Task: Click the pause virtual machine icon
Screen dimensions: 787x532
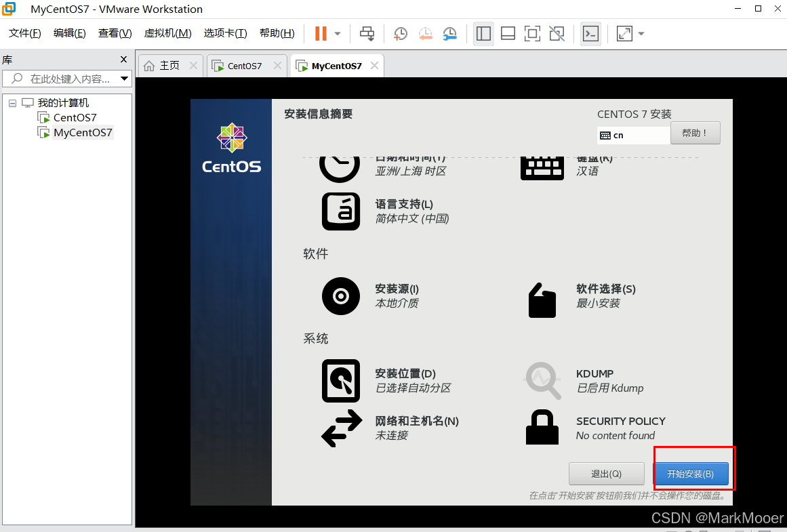Action: pyautogui.click(x=321, y=34)
